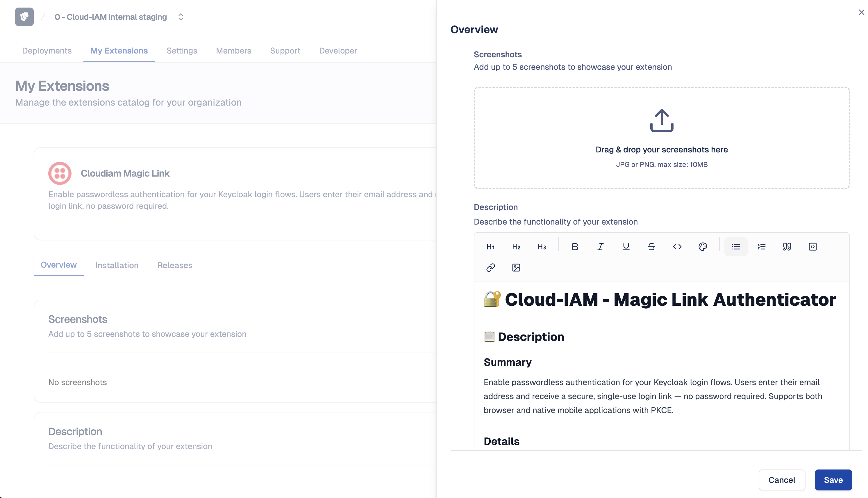Screen dimensions: 868x498
Task: Toggle blockquote formatting
Action: coord(787,247)
